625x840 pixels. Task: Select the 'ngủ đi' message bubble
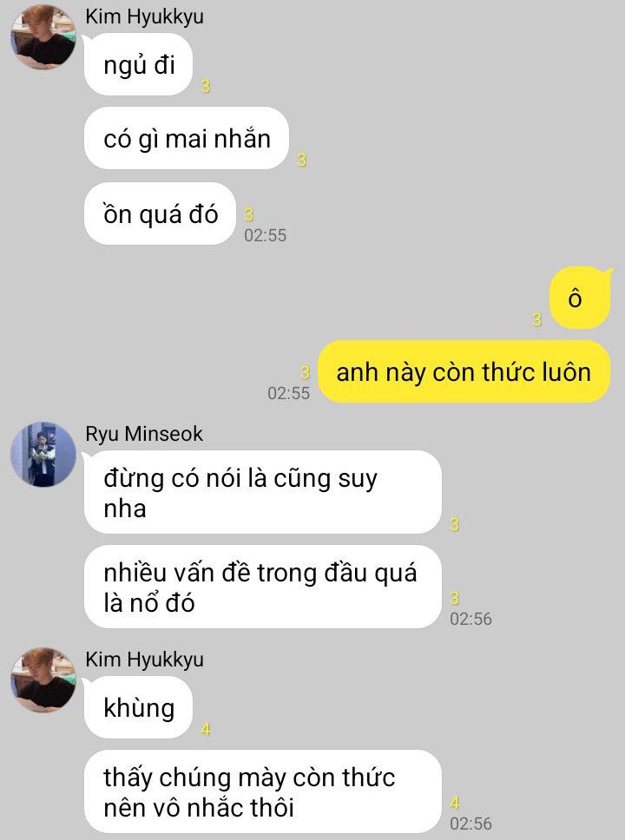coord(138,65)
